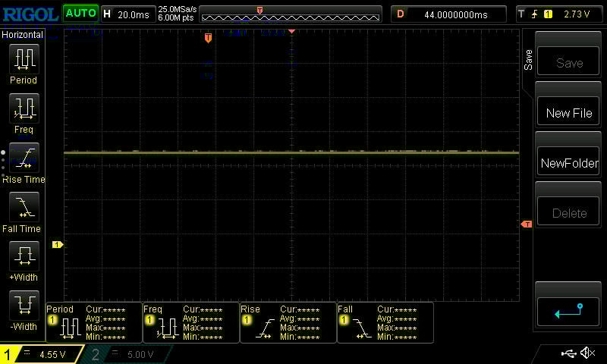This screenshot has width=607, height=364.
Task: Select the -Width measurement icon
Action: pyautogui.click(x=24, y=305)
